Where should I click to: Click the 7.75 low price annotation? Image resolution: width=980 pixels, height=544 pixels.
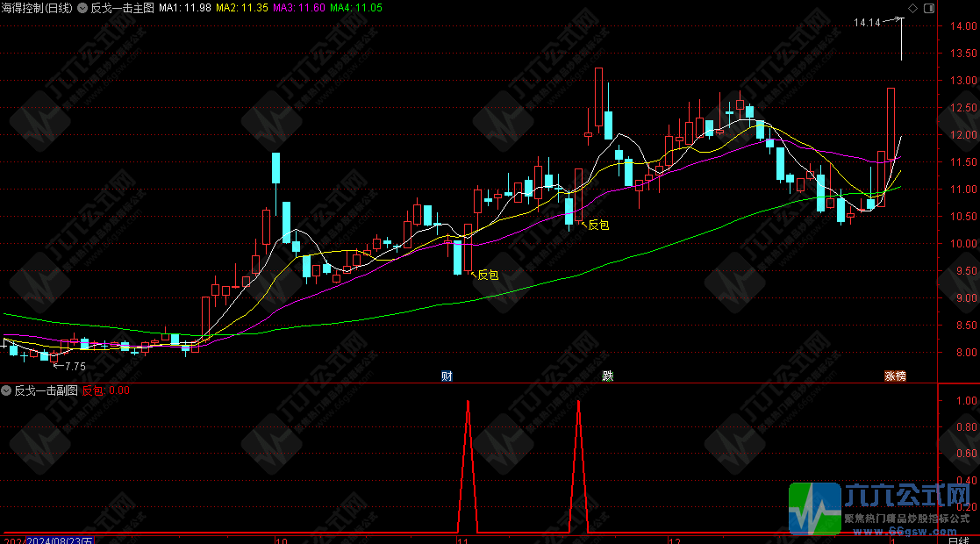75,366
